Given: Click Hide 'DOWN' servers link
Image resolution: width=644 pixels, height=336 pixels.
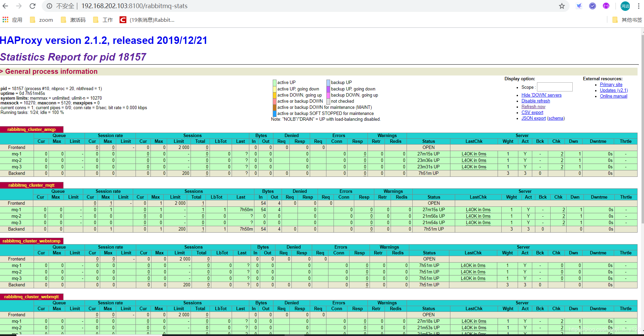Looking at the screenshot, I should coord(541,95).
